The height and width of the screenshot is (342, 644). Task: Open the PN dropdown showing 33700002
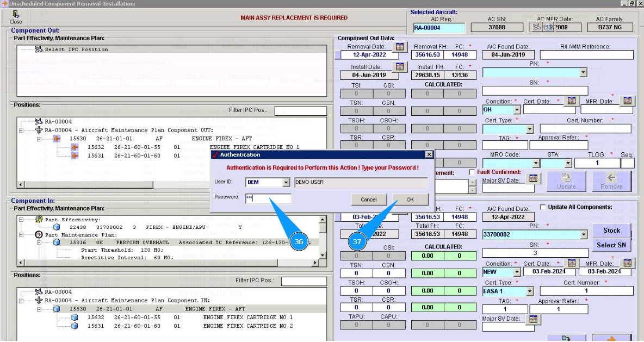click(x=583, y=235)
